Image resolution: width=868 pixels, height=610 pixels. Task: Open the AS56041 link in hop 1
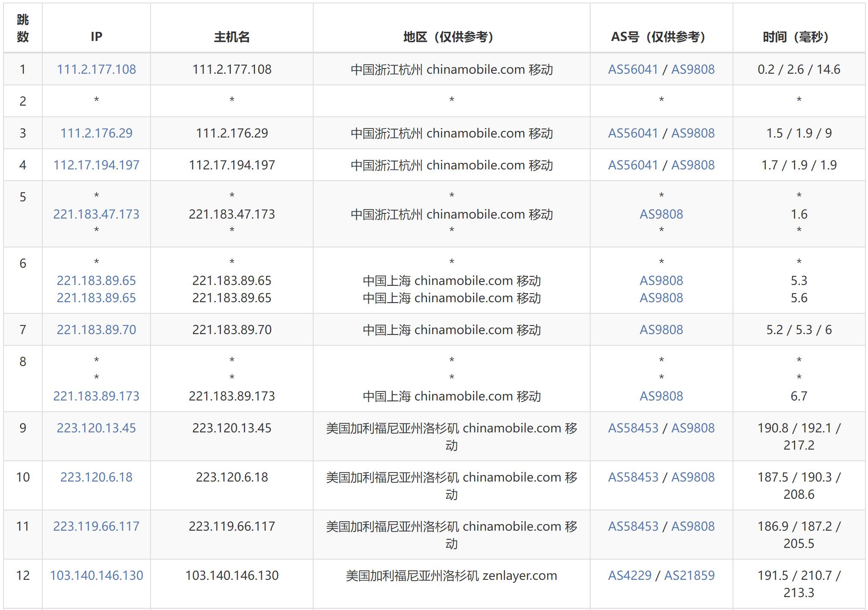[633, 69]
